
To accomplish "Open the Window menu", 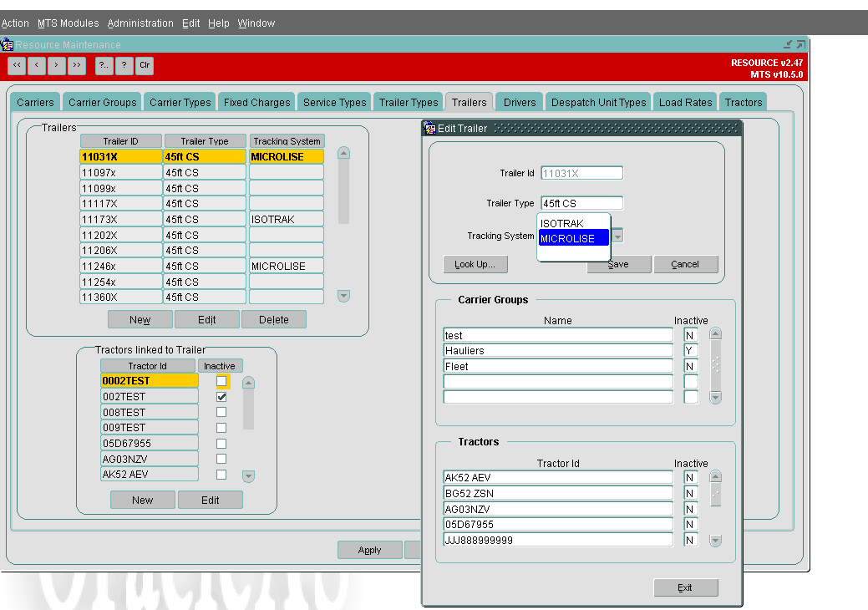I will [x=256, y=23].
